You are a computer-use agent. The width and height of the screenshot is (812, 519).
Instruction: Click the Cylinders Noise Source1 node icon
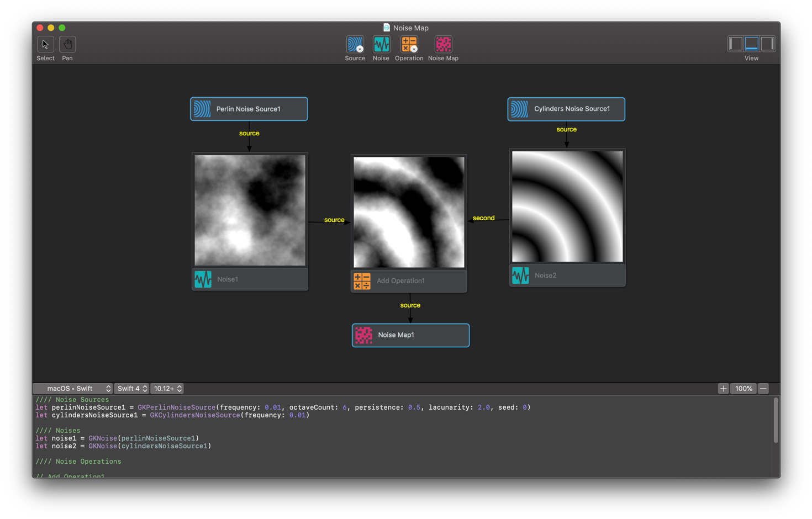(x=519, y=109)
